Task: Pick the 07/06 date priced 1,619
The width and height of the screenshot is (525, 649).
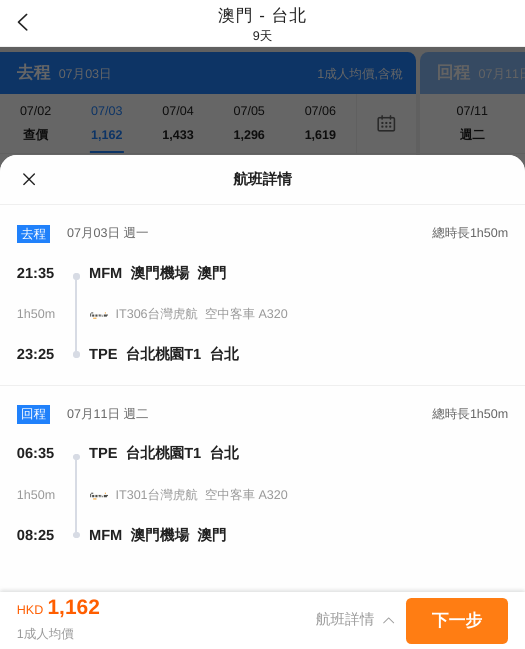Action: [x=320, y=123]
